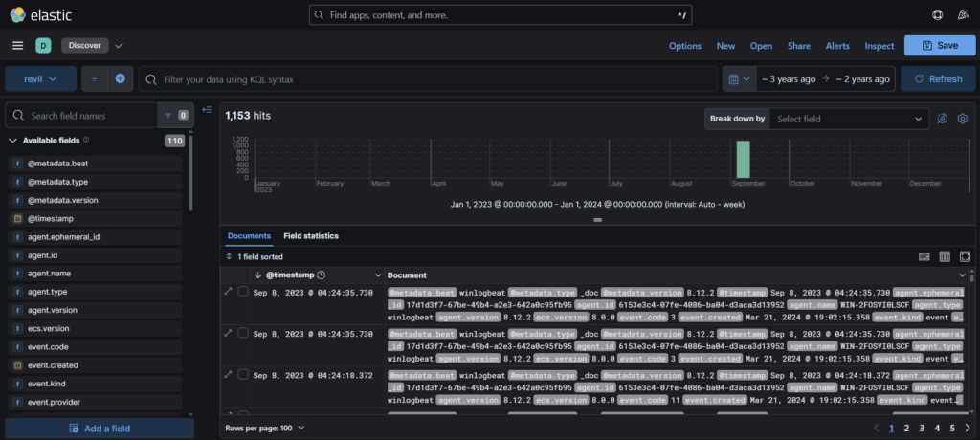Collapse the field list sidebar
This screenshot has width=980, height=440.
(x=207, y=109)
